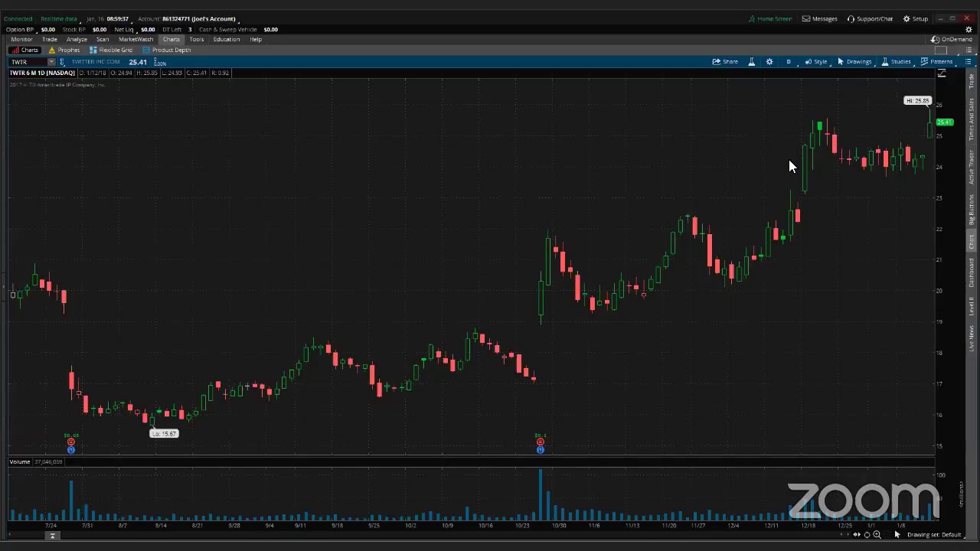Open the Help tab
The height and width of the screenshot is (551, 980).
(x=256, y=39)
